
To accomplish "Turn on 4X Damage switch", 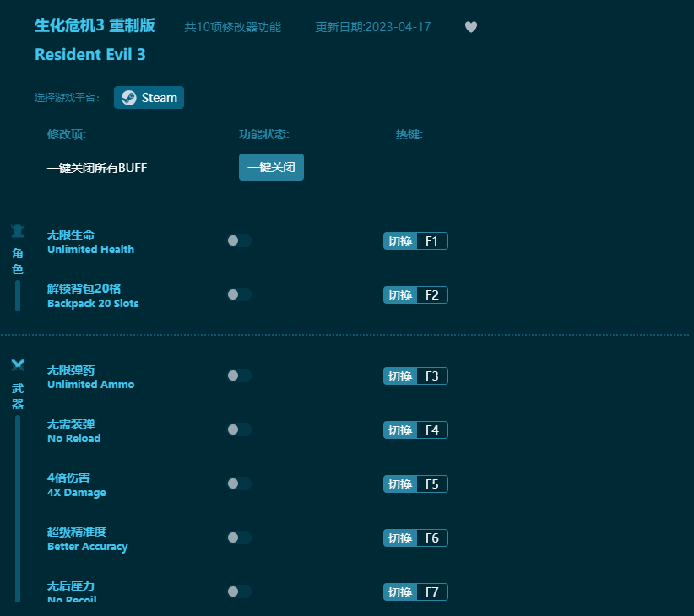I will 239,484.
